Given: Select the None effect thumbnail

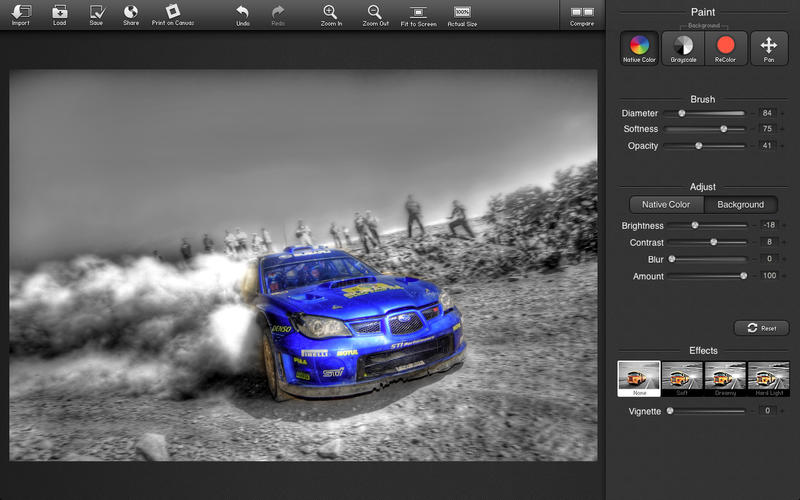Looking at the screenshot, I should click(639, 379).
